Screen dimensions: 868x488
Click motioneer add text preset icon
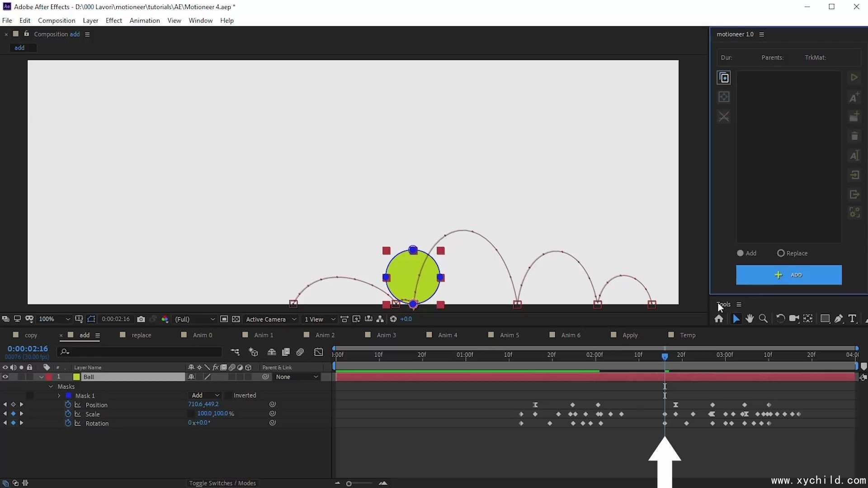click(854, 97)
